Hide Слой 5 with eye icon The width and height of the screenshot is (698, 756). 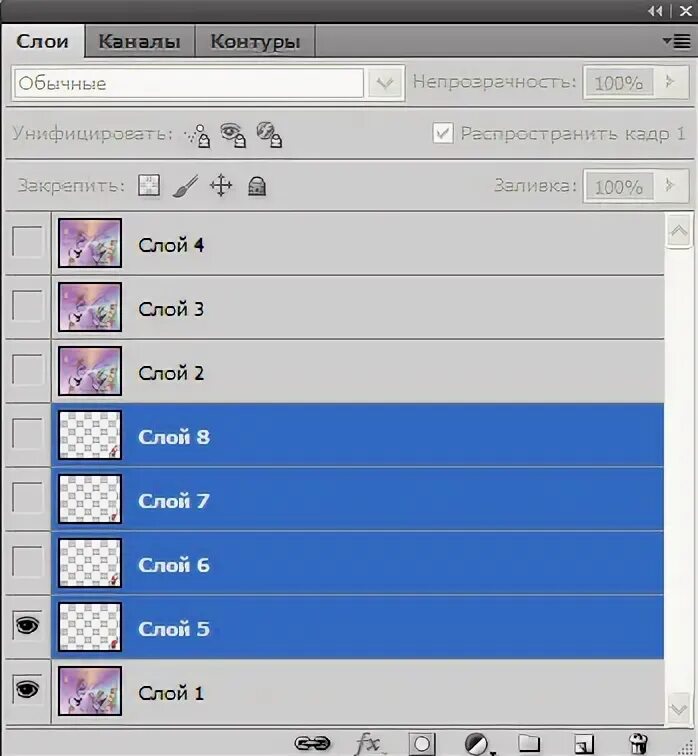click(27, 626)
